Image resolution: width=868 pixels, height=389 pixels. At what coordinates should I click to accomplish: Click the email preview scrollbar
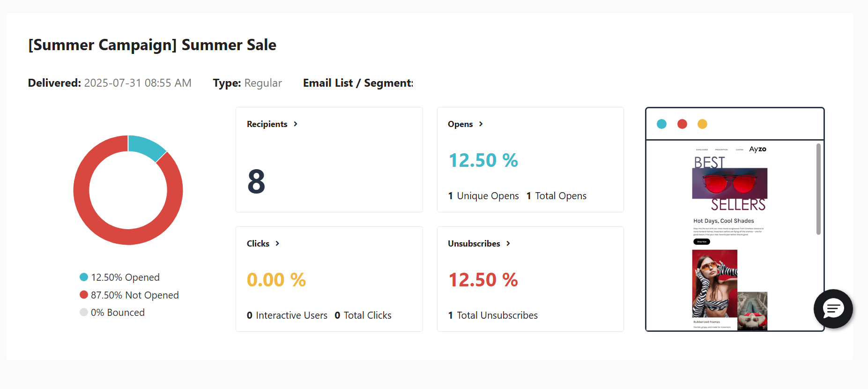(x=818, y=187)
